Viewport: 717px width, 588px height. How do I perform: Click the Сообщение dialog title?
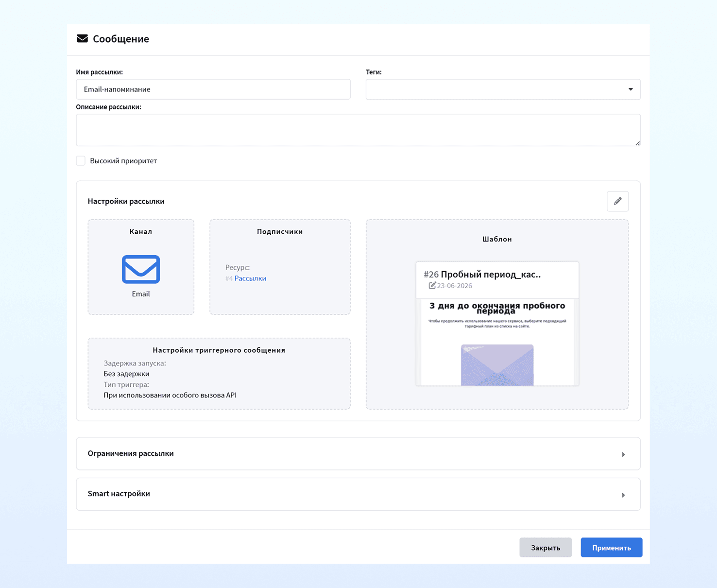pyautogui.click(x=121, y=39)
